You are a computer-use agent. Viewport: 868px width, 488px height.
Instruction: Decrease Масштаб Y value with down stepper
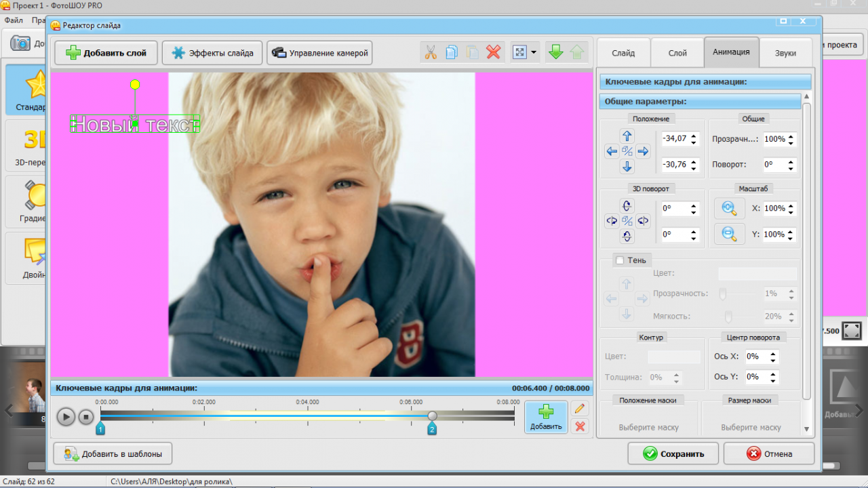(791, 238)
